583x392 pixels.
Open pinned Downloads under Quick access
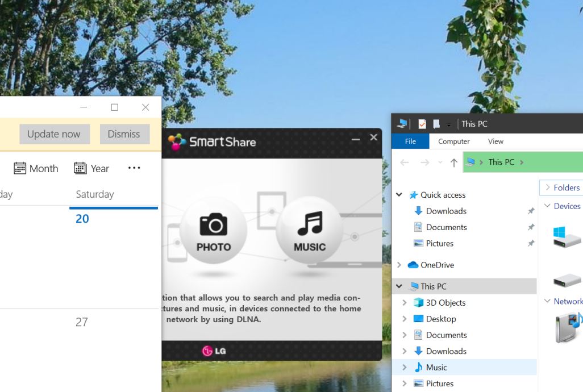[446, 211]
